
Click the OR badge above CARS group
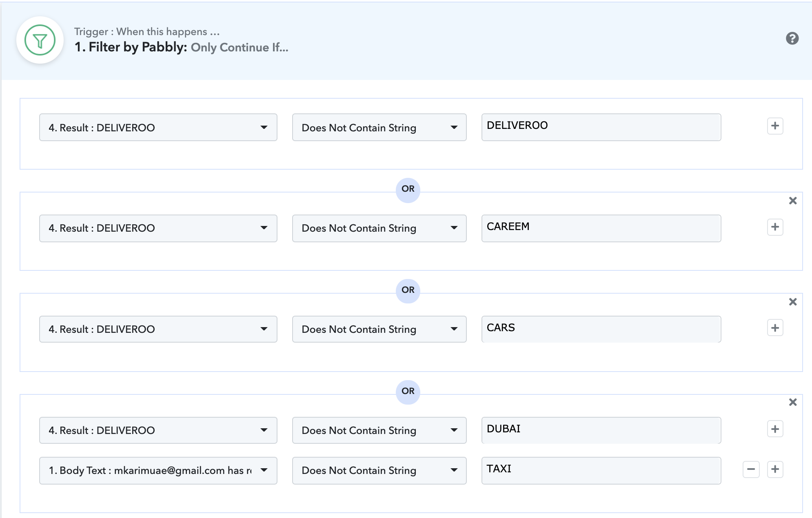coord(408,291)
